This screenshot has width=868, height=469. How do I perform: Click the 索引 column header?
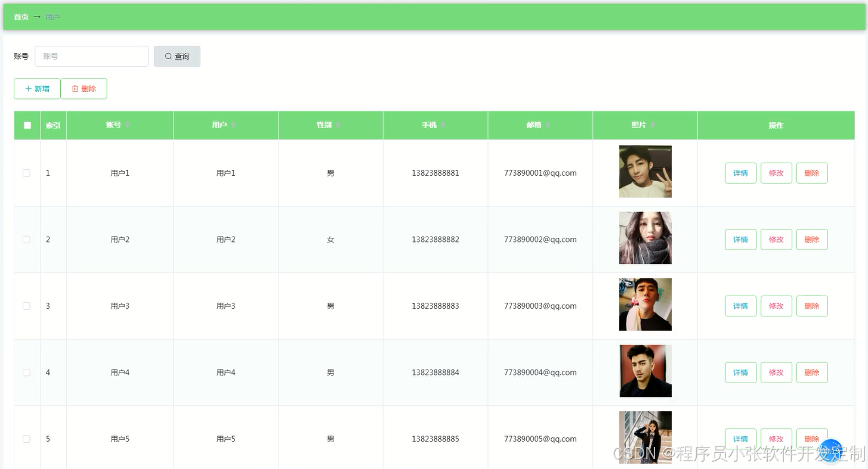click(x=53, y=125)
